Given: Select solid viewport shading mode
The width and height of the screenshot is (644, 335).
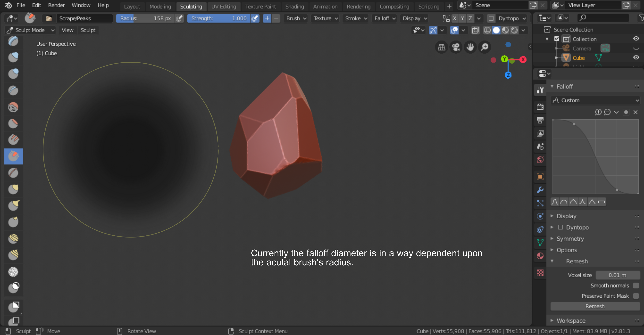Looking at the screenshot, I should pos(496,30).
